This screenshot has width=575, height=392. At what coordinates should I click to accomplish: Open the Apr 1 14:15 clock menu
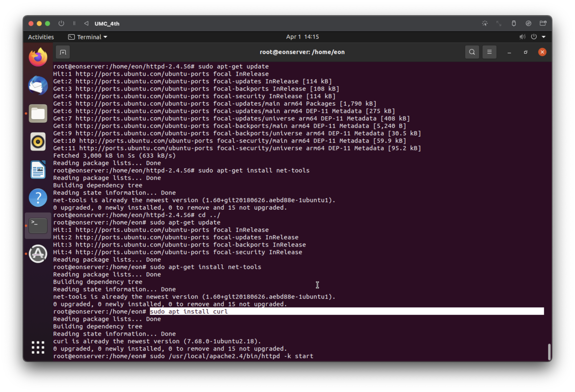302,37
